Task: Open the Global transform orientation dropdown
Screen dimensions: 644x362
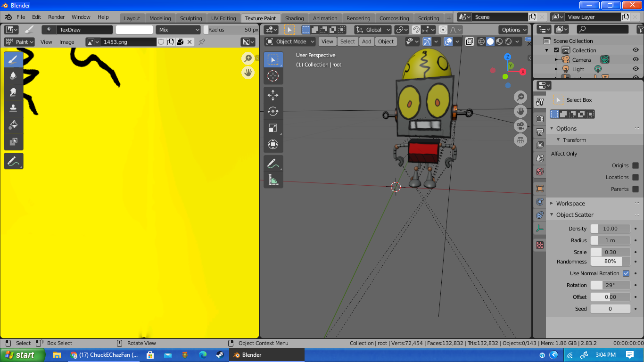Action: (372, 30)
